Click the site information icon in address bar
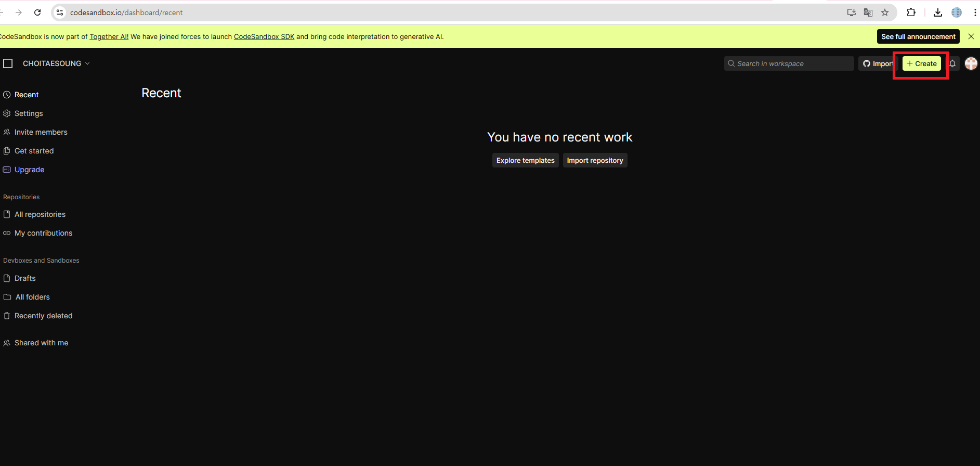Viewport: 980px width, 466px height. [x=60, y=12]
